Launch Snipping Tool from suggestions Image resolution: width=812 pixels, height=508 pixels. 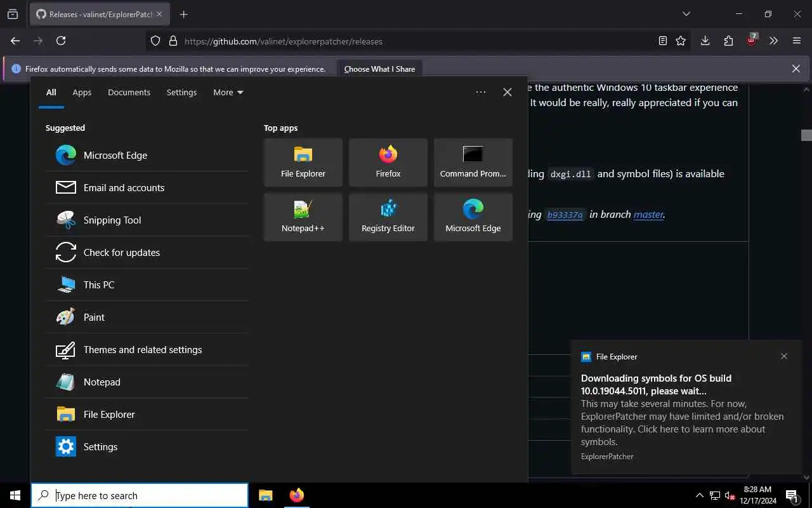(x=147, y=220)
